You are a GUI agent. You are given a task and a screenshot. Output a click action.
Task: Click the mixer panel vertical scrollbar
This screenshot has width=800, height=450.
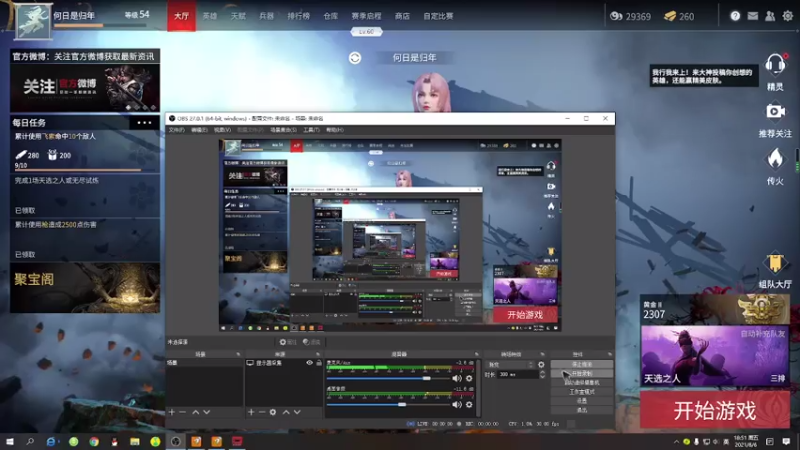pos(479,388)
